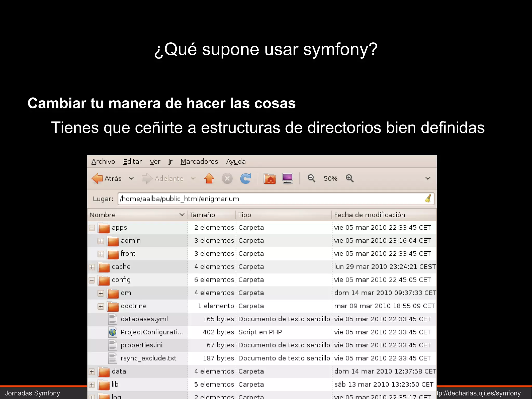Collapse the config folder tree

point(92,280)
